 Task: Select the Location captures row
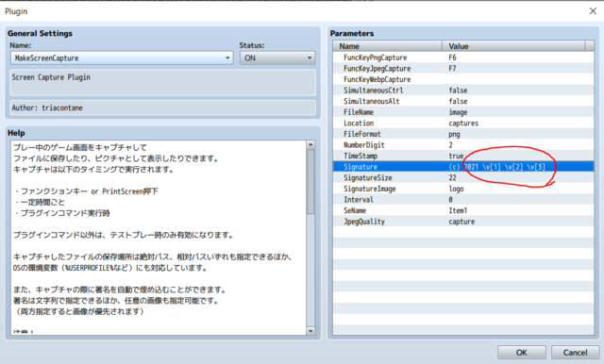(463, 124)
